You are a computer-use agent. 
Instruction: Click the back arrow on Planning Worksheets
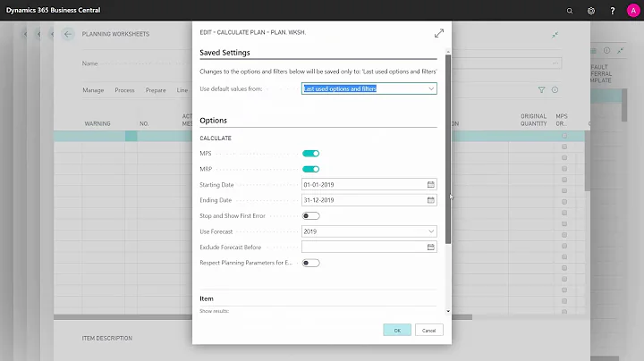pos(68,34)
